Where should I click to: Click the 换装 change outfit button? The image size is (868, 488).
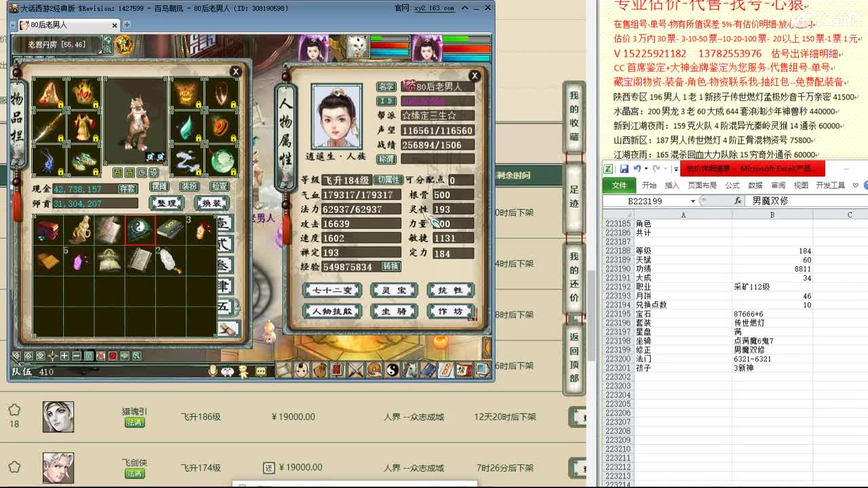[210, 203]
